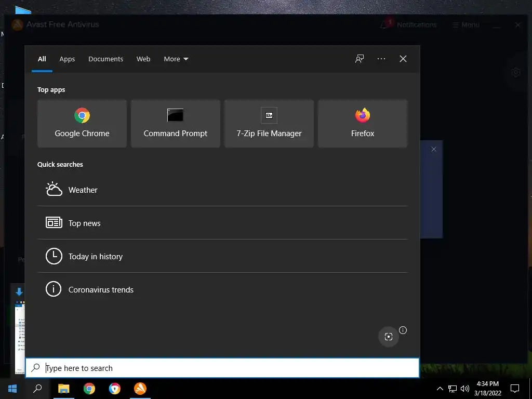Click the Weather cloud icon
532x399 pixels.
point(54,189)
